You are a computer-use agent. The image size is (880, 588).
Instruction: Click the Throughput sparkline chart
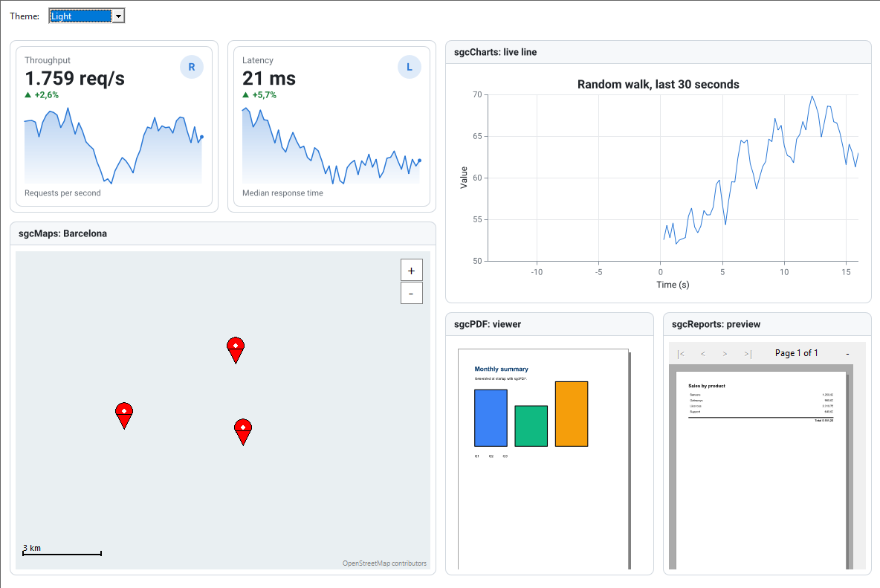tap(114, 145)
